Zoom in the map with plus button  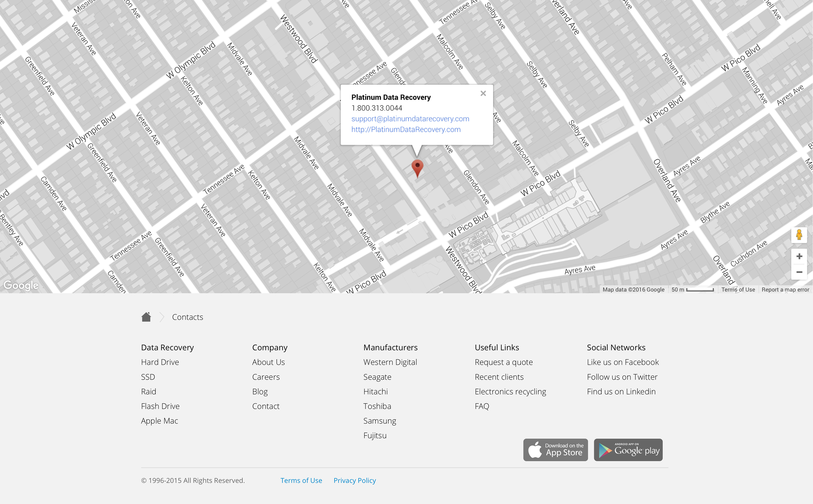coord(799,256)
